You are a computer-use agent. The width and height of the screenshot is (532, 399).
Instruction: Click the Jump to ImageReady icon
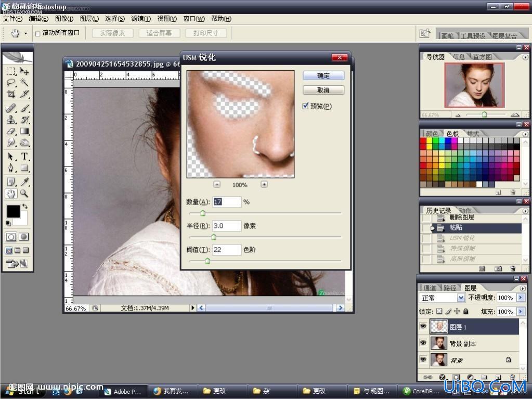17,263
